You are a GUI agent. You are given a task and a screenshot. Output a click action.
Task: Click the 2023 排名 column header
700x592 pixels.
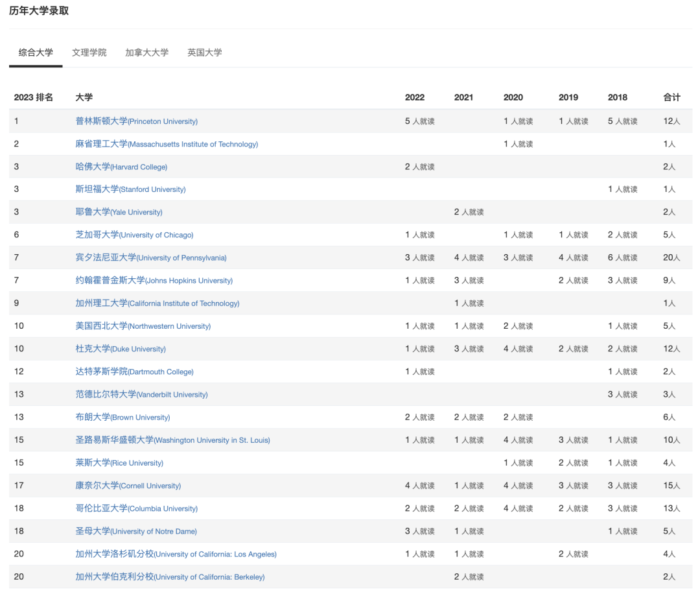tap(34, 97)
